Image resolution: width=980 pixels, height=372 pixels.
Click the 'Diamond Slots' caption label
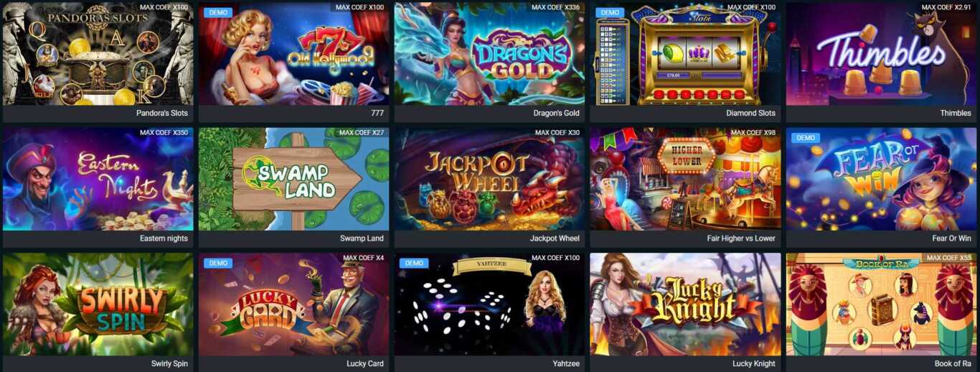point(750,113)
